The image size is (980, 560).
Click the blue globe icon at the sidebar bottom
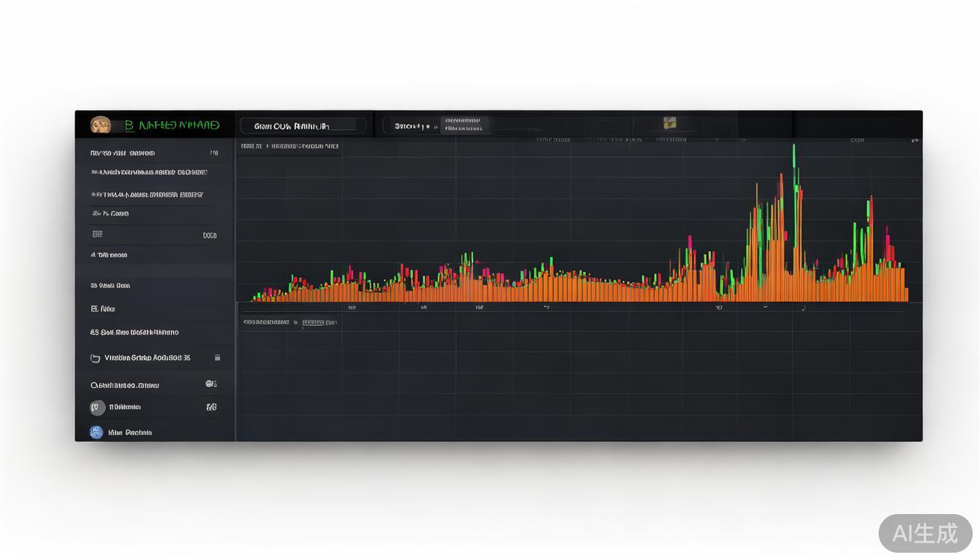pos(96,432)
